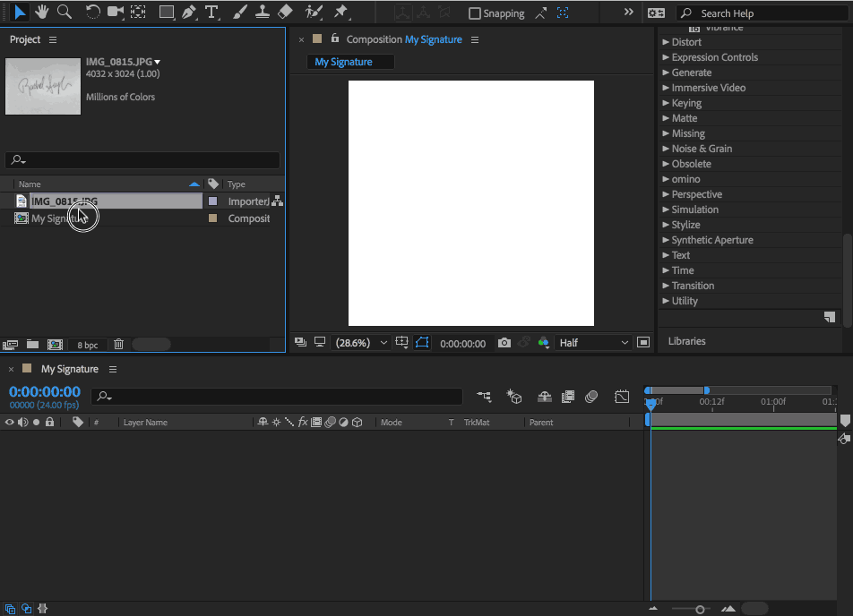Viewport: 853px width, 616px height.
Task: Click the IMG_0815.JPG label color swatch
Action: click(212, 201)
